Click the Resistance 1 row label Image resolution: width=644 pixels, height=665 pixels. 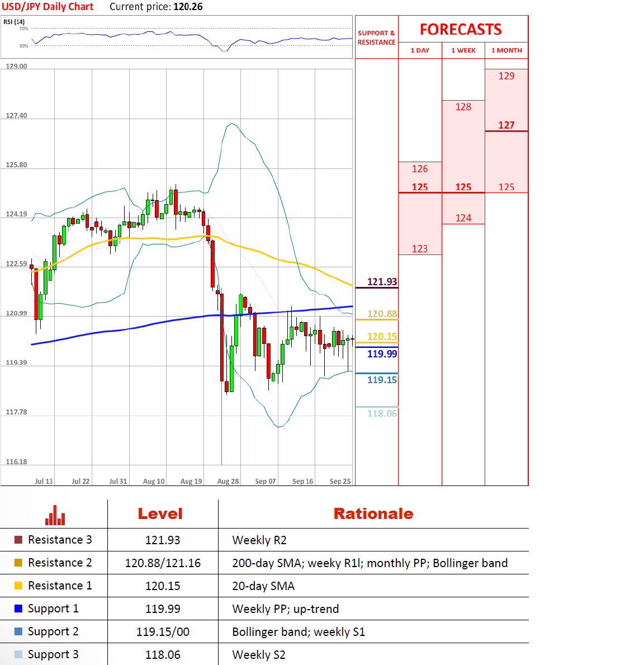click(60, 586)
